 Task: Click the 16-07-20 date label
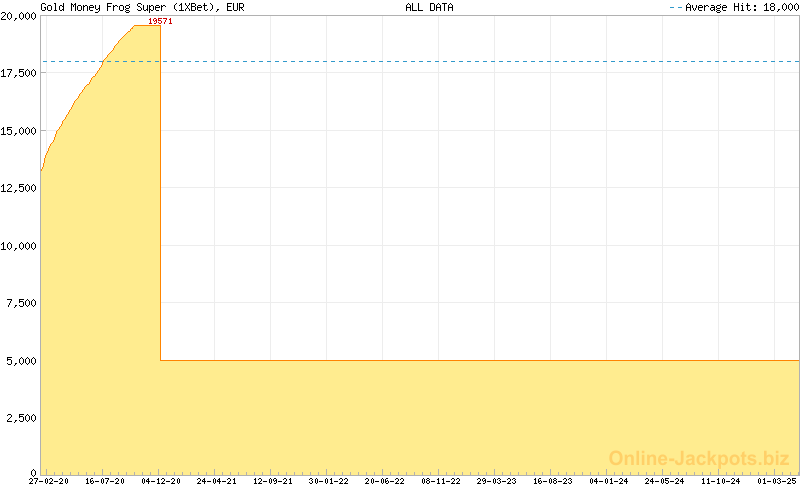point(105,481)
